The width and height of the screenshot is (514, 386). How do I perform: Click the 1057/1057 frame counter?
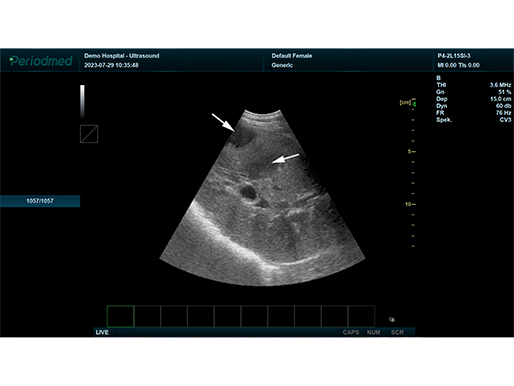click(40, 201)
